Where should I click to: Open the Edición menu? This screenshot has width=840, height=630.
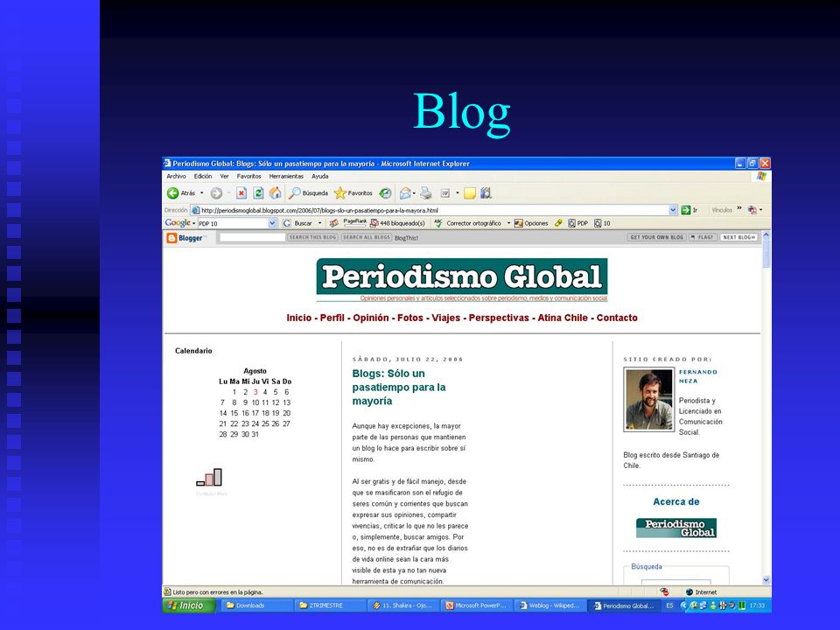[x=203, y=176]
